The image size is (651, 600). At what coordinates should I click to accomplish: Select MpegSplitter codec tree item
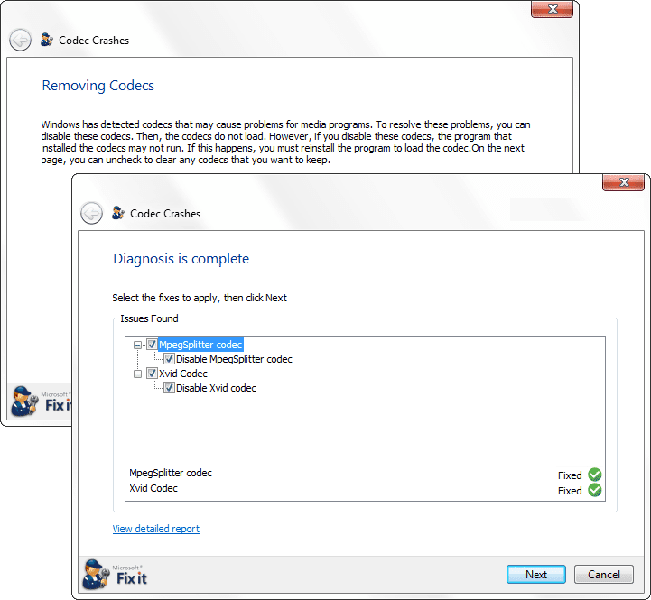(x=201, y=345)
